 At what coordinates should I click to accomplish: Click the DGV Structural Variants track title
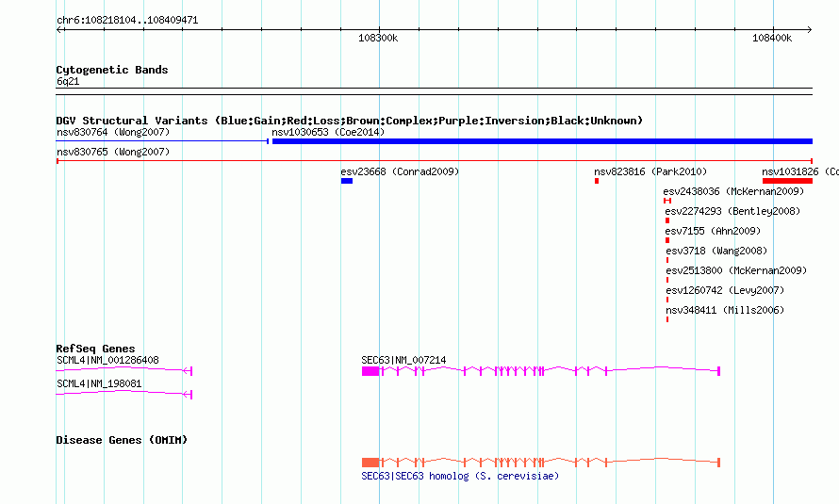[349, 121]
